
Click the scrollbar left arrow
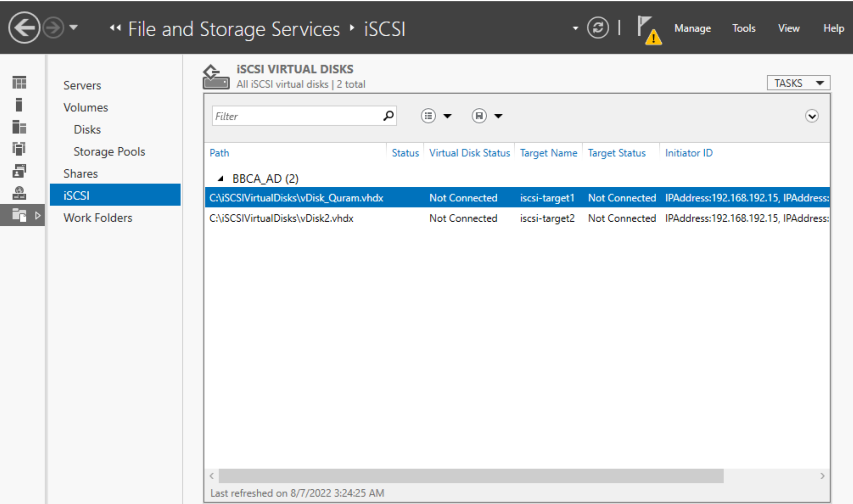click(211, 475)
